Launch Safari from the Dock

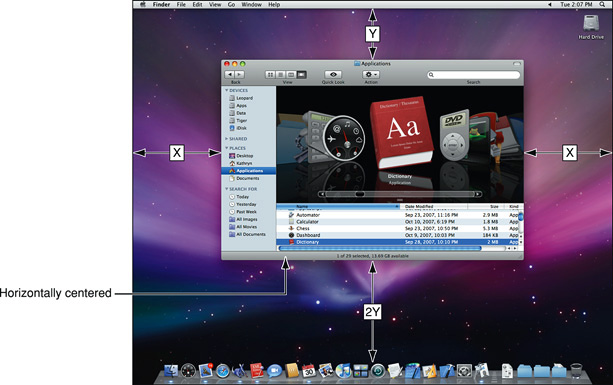223,371
